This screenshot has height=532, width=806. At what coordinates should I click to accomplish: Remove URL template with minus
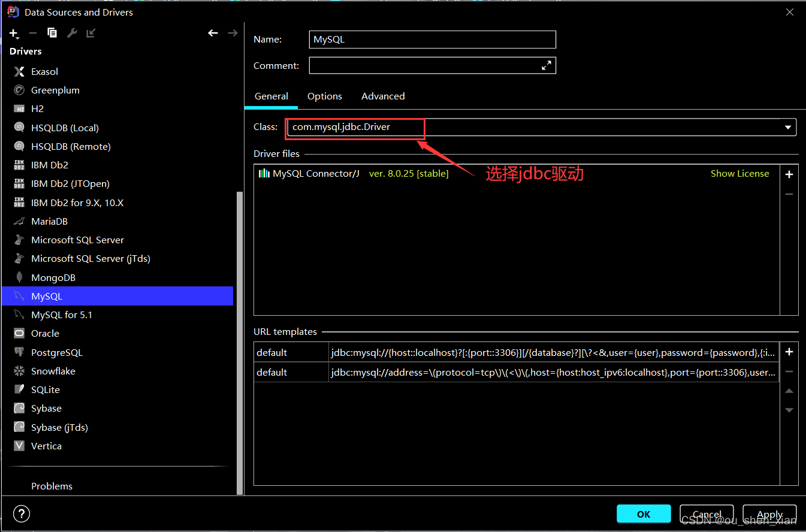[x=789, y=371]
